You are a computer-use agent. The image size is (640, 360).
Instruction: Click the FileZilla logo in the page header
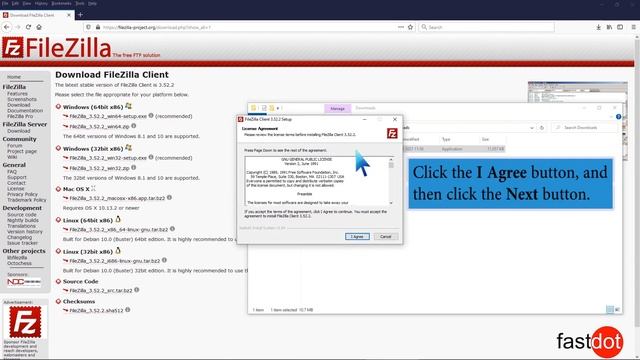56,48
